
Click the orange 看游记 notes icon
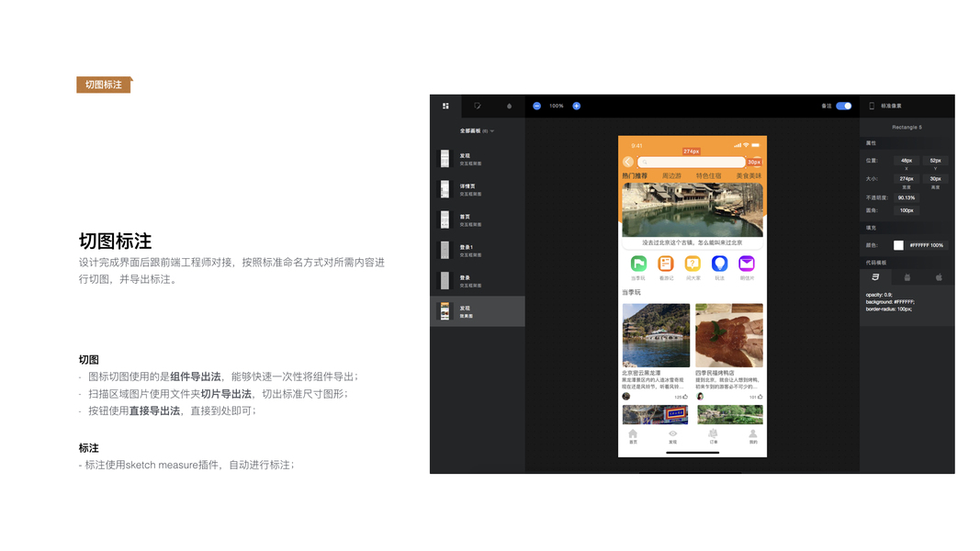click(x=666, y=264)
